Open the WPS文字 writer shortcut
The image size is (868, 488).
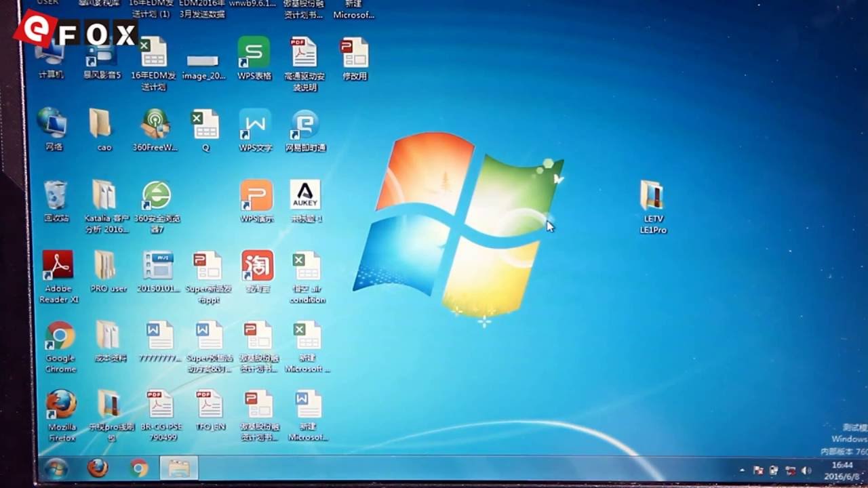255,131
